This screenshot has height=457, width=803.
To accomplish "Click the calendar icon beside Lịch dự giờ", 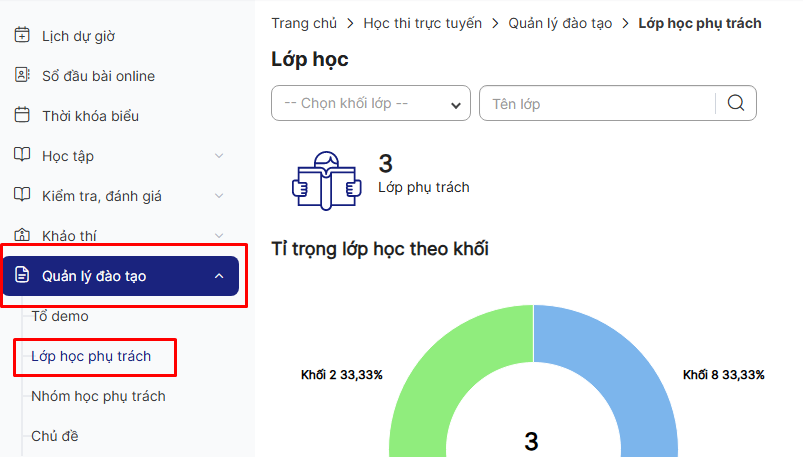I will coord(22,36).
